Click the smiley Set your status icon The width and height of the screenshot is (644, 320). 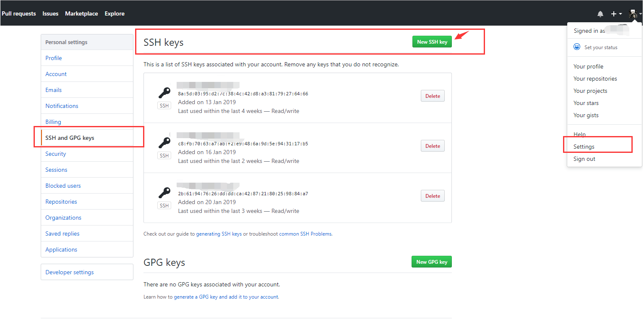point(577,47)
